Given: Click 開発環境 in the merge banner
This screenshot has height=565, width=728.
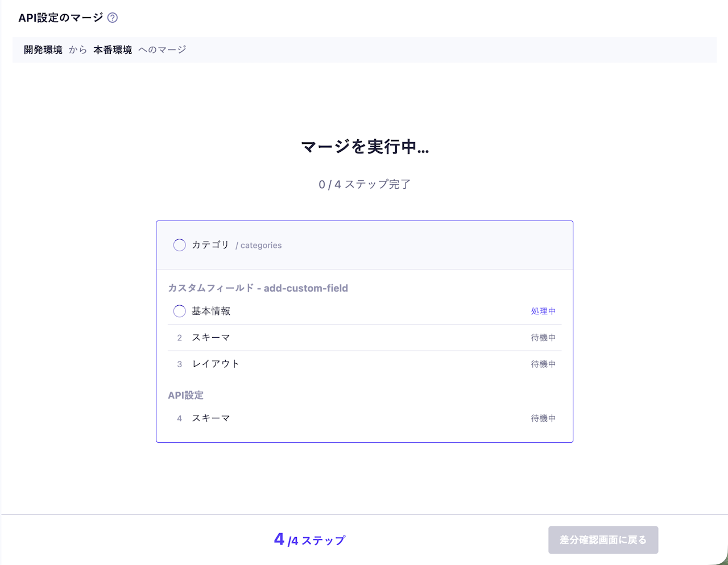Looking at the screenshot, I should click(x=43, y=50).
